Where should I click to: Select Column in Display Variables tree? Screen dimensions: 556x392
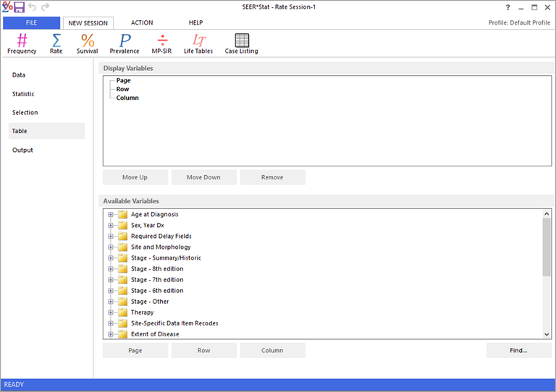click(127, 98)
